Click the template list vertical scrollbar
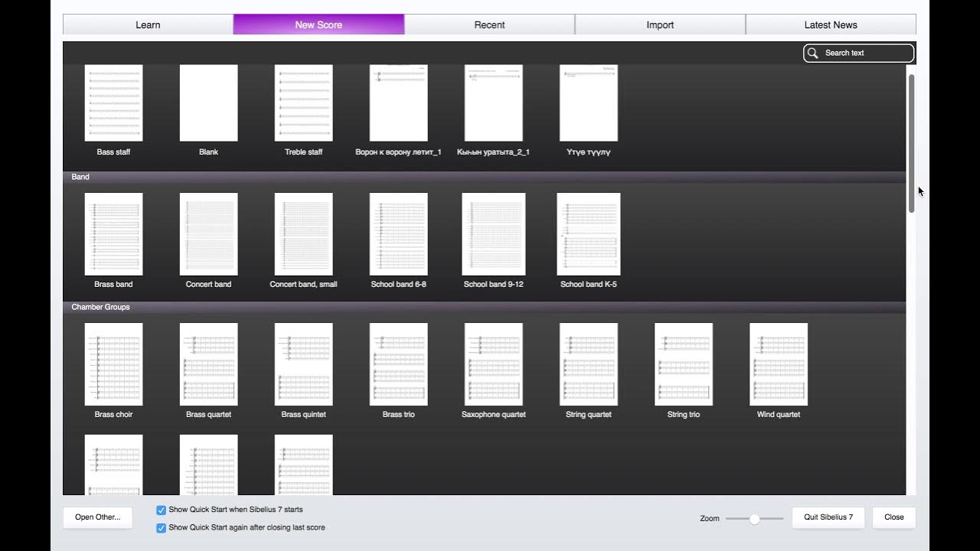The height and width of the screenshot is (551, 980). tap(911, 144)
